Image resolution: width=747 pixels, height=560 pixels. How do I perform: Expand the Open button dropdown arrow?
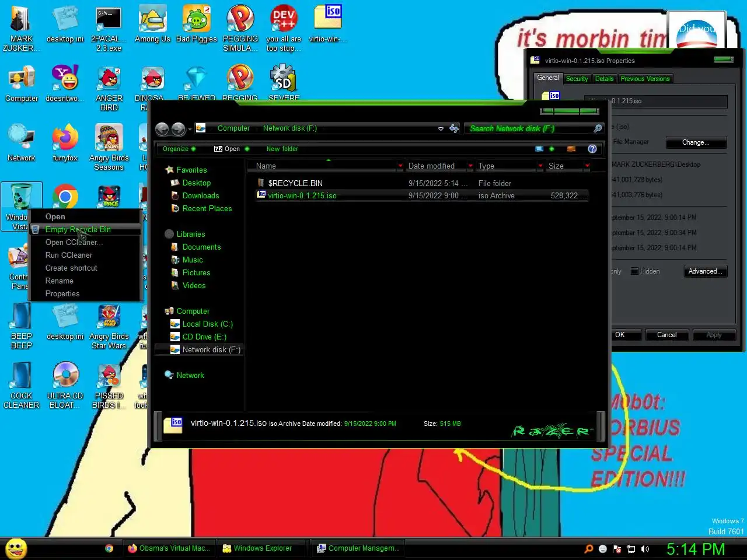247,149
